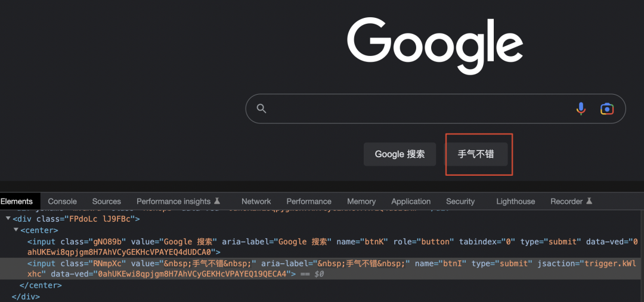This screenshot has height=302, width=644.
Task: Open the Memory tab
Action: click(x=361, y=201)
